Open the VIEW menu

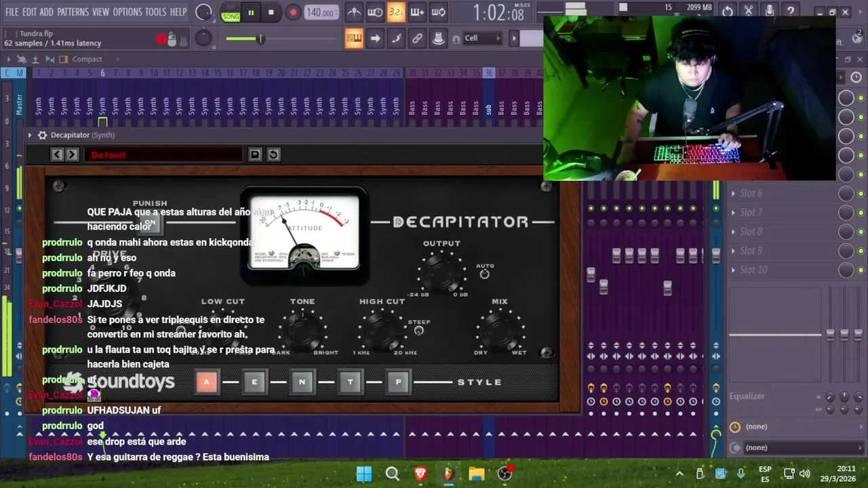point(100,12)
